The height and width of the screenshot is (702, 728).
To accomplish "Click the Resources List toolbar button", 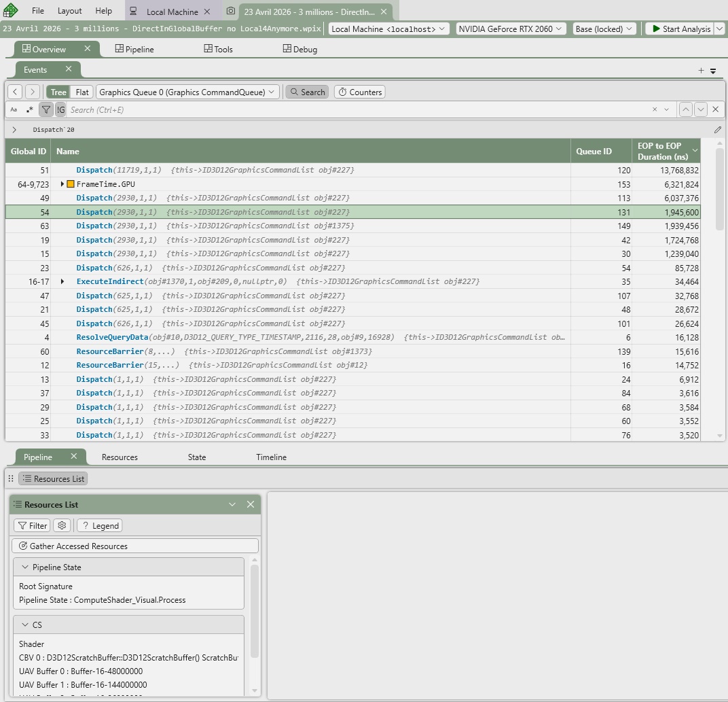I will click(54, 478).
